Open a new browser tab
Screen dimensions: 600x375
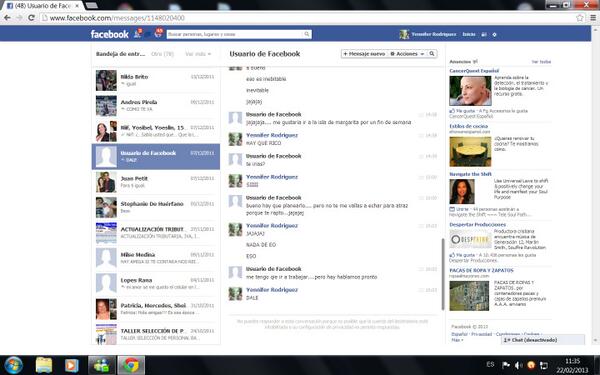coord(91,5)
